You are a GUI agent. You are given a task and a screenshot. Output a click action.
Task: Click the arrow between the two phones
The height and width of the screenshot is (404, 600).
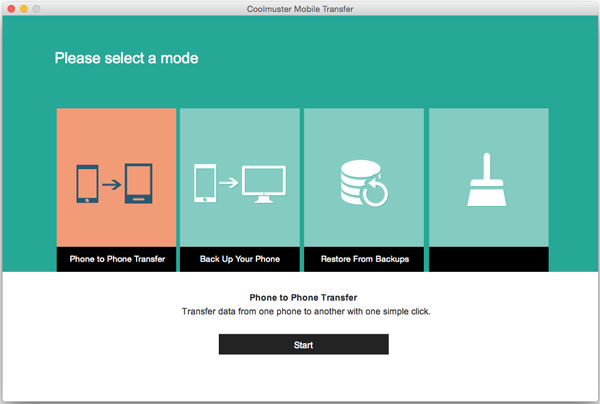pos(113,185)
